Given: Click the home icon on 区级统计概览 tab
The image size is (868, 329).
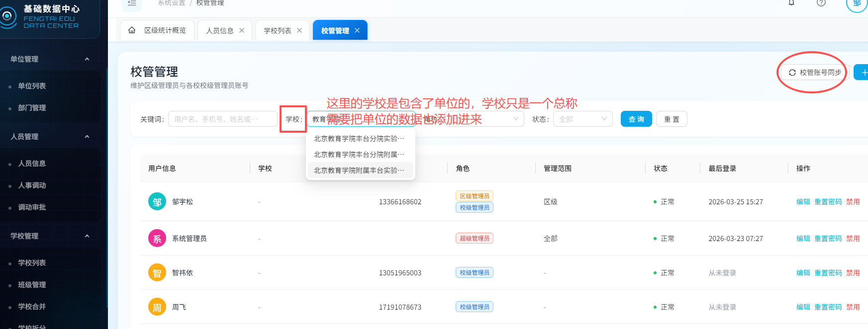Looking at the screenshot, I should click(x=132, y=30).
